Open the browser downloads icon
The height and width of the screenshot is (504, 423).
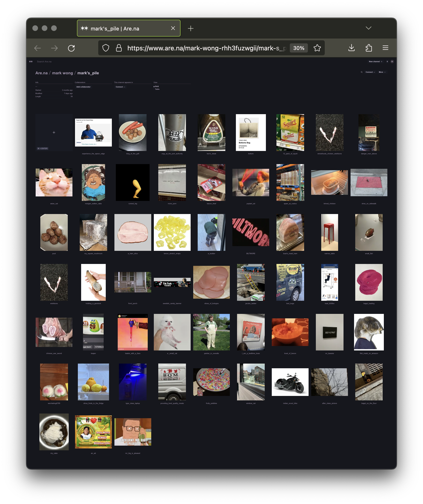click(351, 48)
